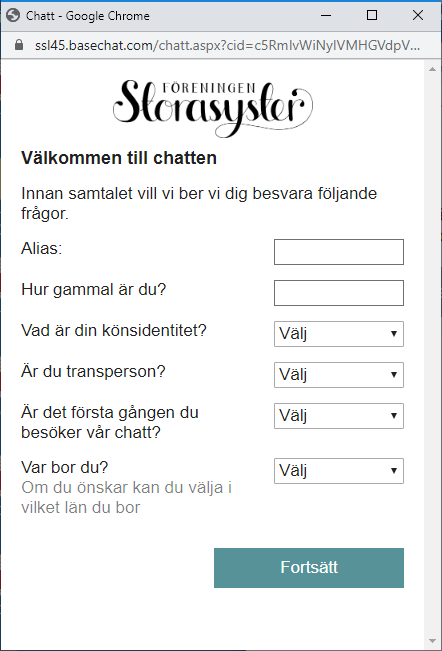Click the padlock site security icon
The width and height of the screenshot is (442, 651).
19,45
